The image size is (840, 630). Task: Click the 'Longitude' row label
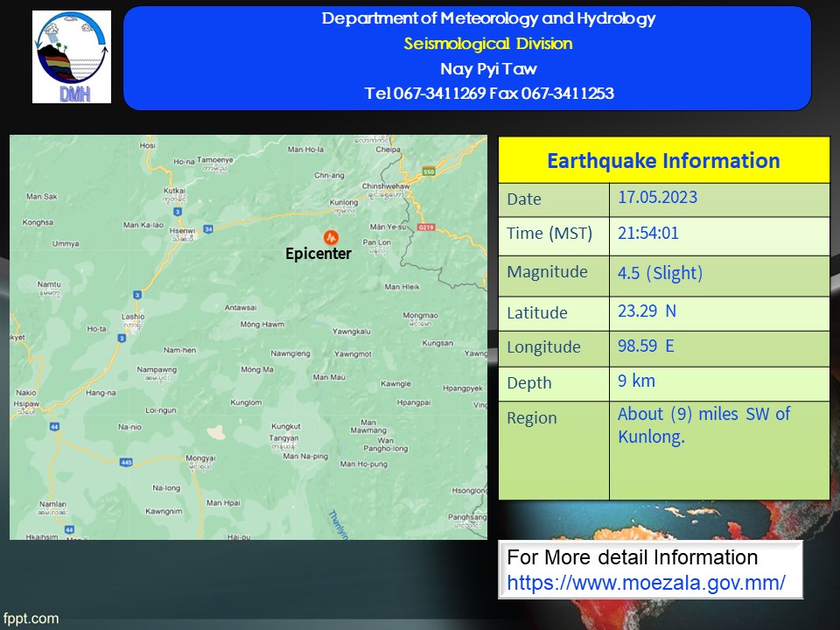[543, 347]
